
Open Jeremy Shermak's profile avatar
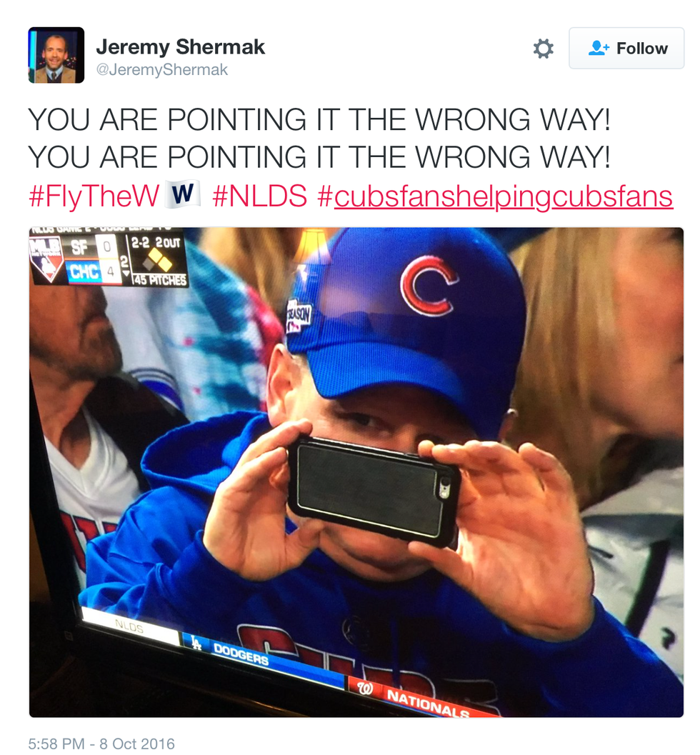pos(56,56)
